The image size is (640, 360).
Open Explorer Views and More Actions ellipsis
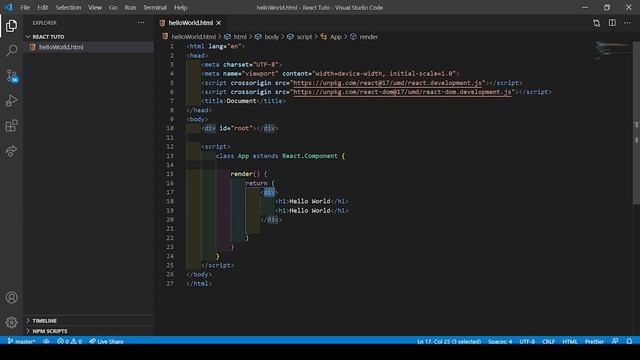point(141,23)
